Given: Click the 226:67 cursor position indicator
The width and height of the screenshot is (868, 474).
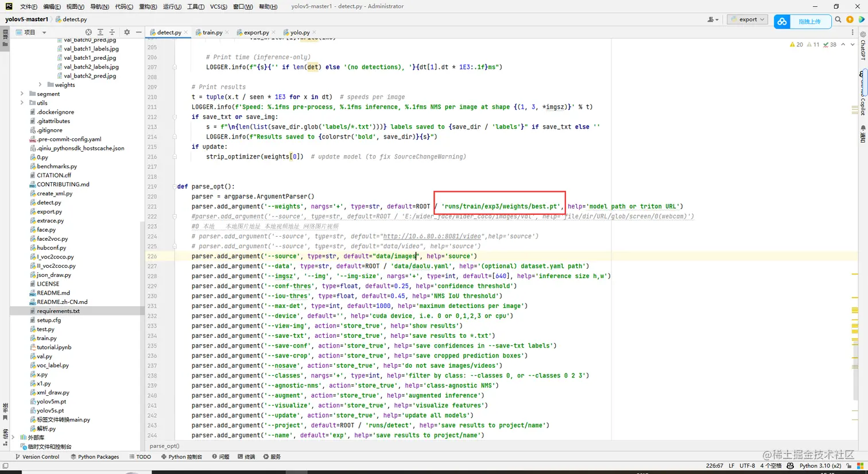Looking at the screenshot, I should [714, 465].
